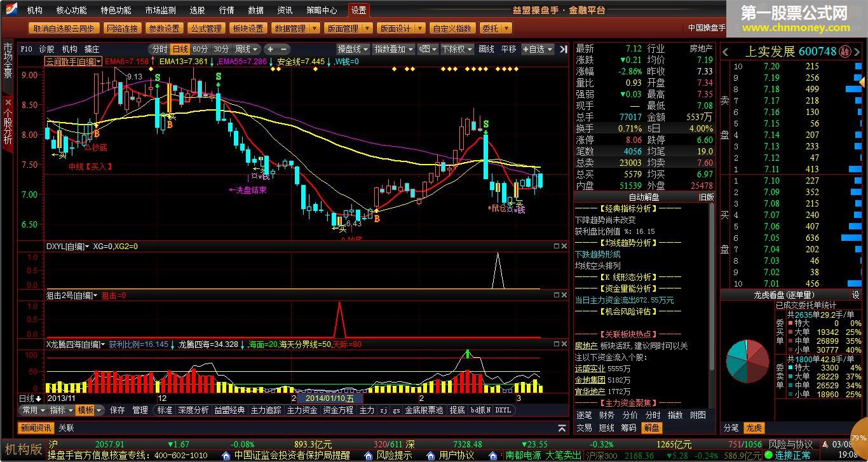Close the 狙击2号 indicator pane

point(564,295)
